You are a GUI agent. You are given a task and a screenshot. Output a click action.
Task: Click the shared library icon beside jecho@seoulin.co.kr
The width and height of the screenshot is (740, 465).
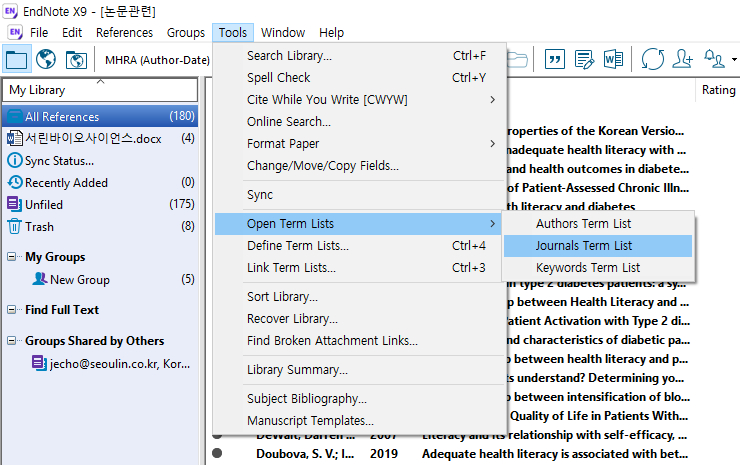[x=39, y=363]
